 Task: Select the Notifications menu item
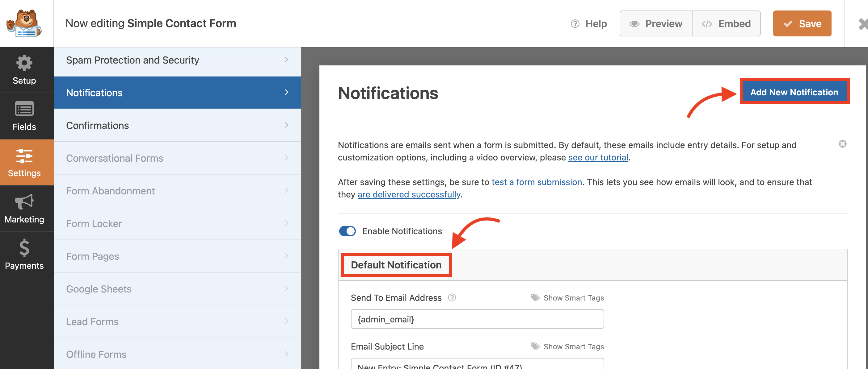[176, 92]
